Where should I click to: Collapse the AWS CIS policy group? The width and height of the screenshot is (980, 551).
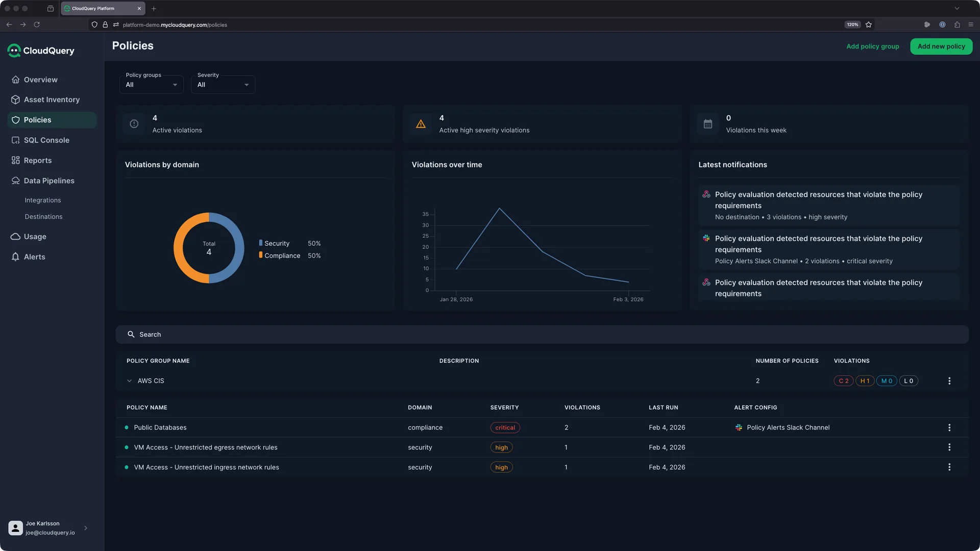(130, 381)
